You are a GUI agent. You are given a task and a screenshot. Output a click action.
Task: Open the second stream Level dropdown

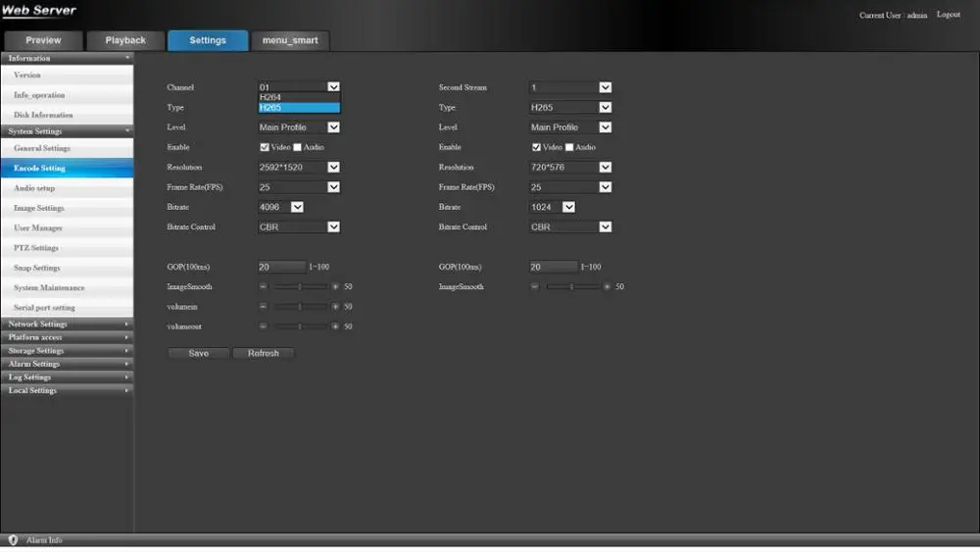[x=570, y=126]
